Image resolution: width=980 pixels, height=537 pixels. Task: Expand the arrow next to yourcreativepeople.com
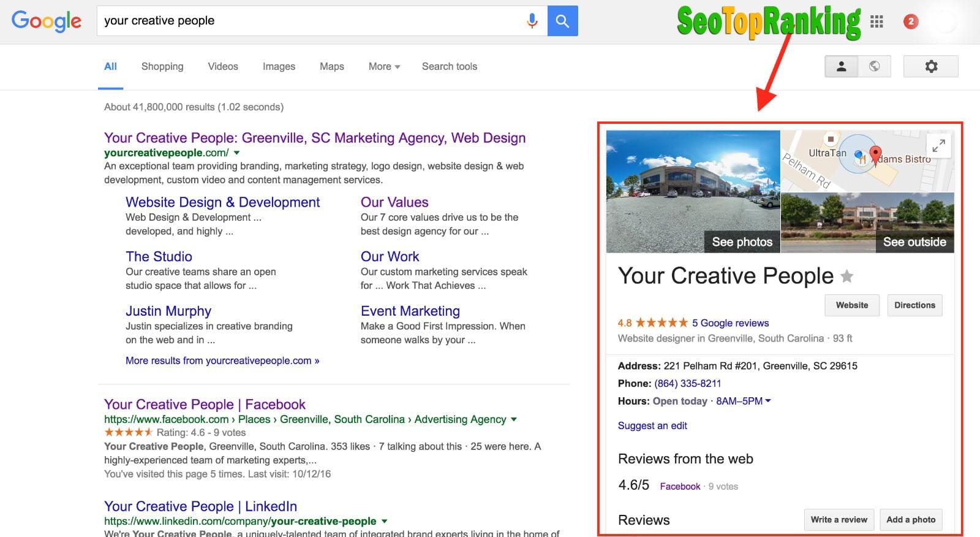(x=237, y=153)
